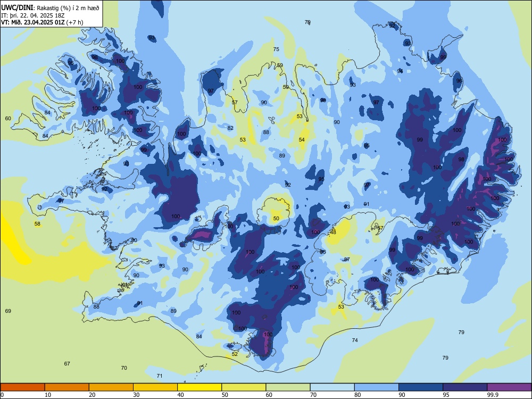Click the legend tick label '95'
The image size is (532, 399).
pos(446,395)
